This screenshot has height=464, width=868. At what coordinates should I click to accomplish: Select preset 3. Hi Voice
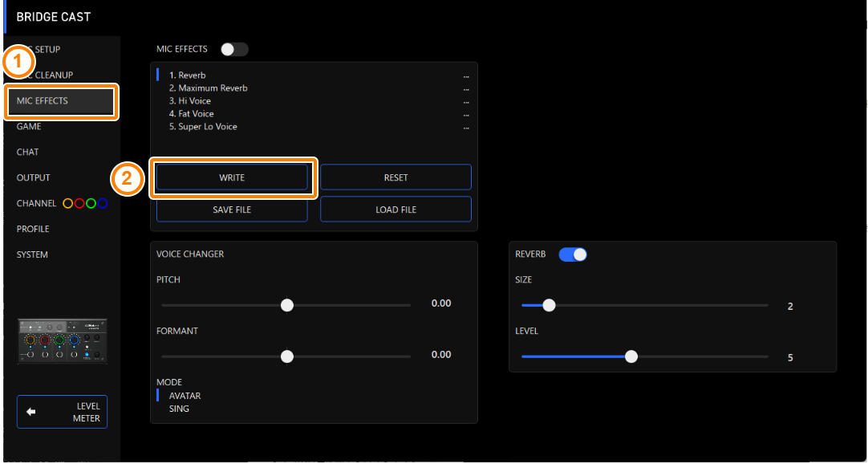[190, 101]
